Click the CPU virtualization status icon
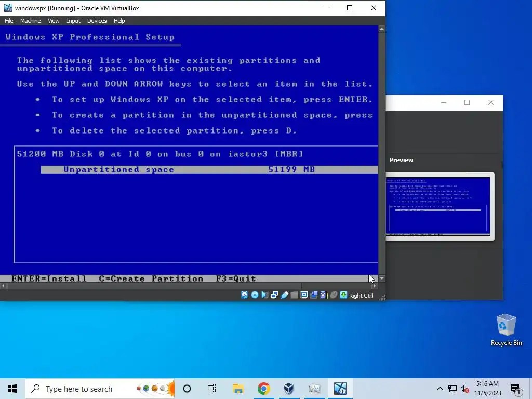Screen dimensions: 532x399 (x=324, y=295)
